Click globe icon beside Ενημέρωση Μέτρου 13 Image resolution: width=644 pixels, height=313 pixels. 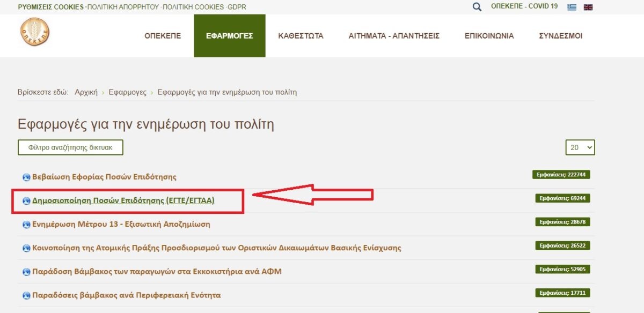click(x=26, y=225)
